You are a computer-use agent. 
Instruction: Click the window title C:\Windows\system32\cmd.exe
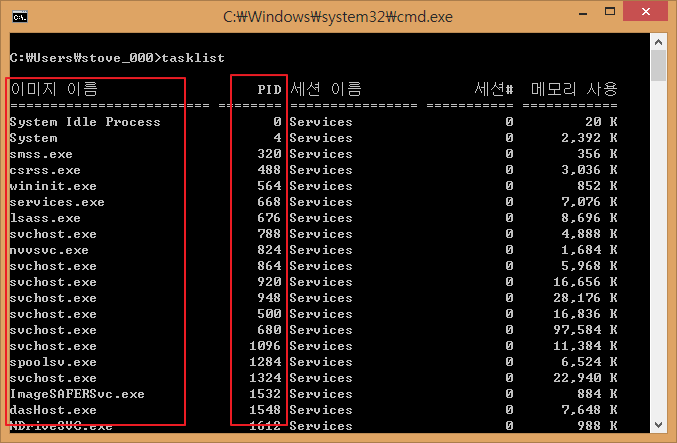point(338,17)
